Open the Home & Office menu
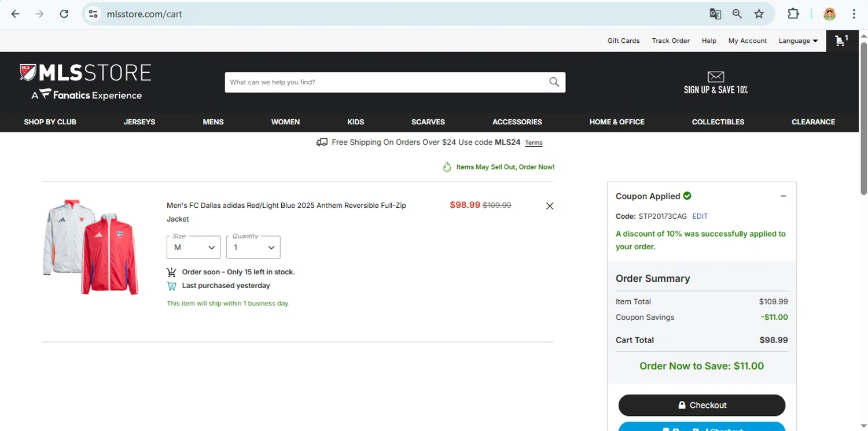The height and width of the screenshot is (431, 868). (x=617, y=121)
